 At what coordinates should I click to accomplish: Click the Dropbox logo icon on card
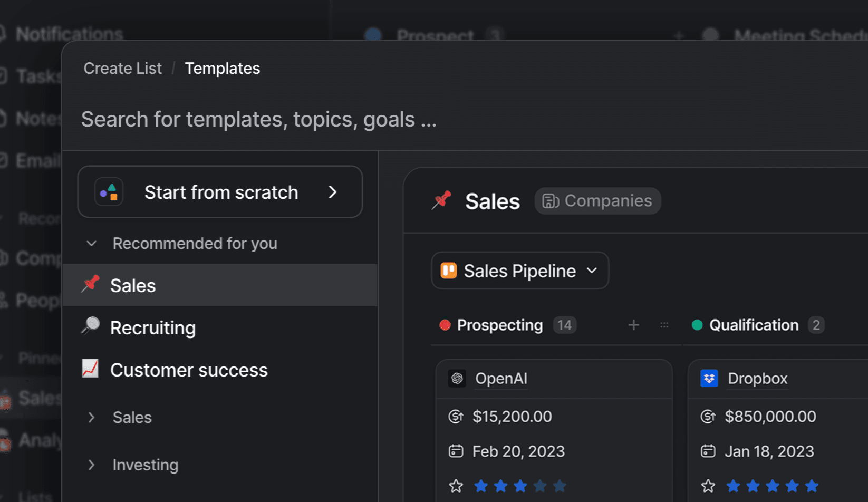tap(709, 379)
